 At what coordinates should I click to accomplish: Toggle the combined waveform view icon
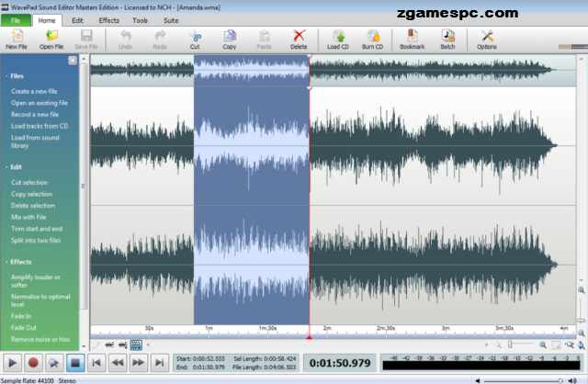[109, 345]
